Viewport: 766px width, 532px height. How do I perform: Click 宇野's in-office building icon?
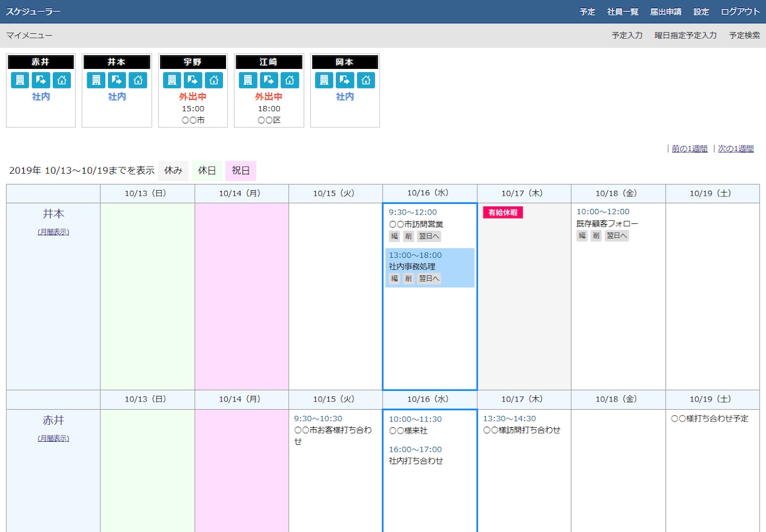[x=172, y=80]
